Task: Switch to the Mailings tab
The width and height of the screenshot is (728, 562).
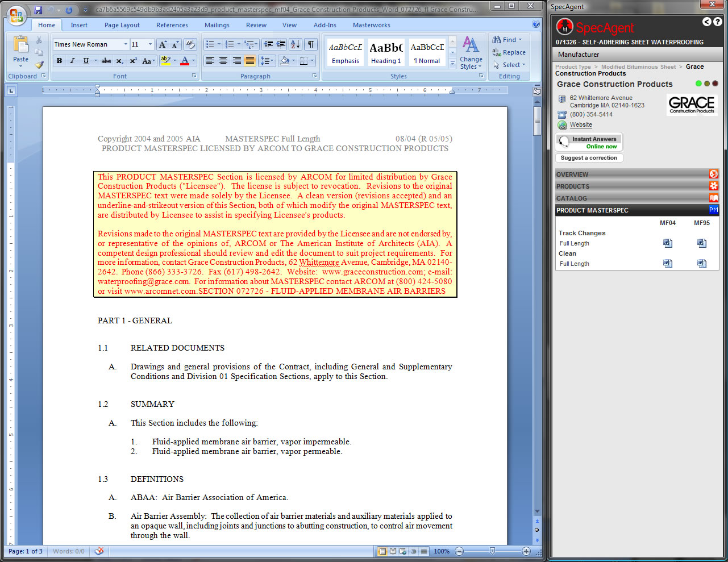Action: pyautogui.click(x=217, y=25)
